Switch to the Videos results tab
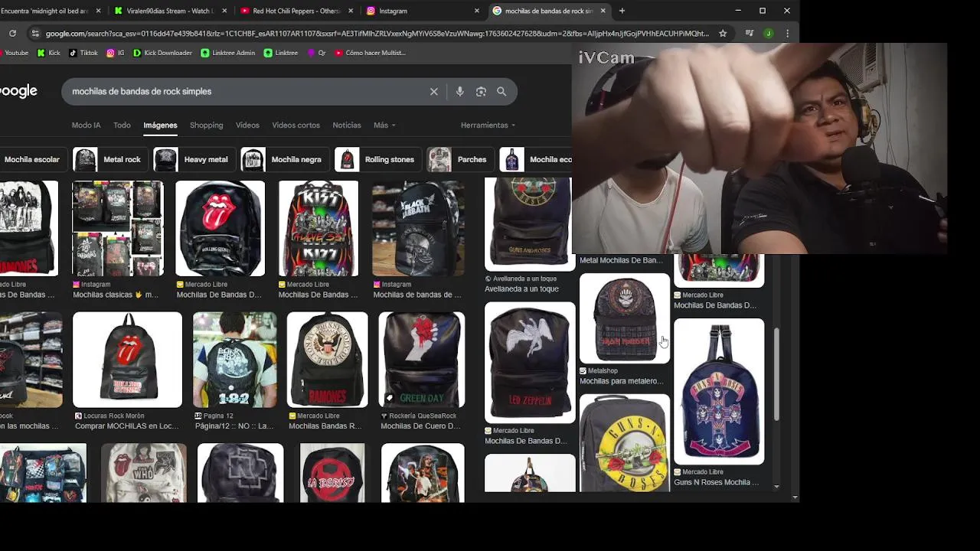Screen dimensions: 980x551 (x=247, y=125)
